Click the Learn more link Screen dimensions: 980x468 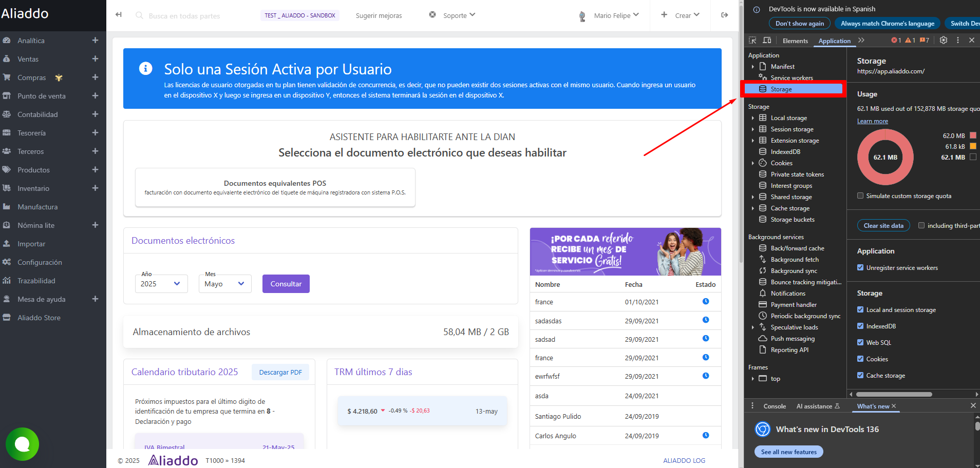(872, 121)
